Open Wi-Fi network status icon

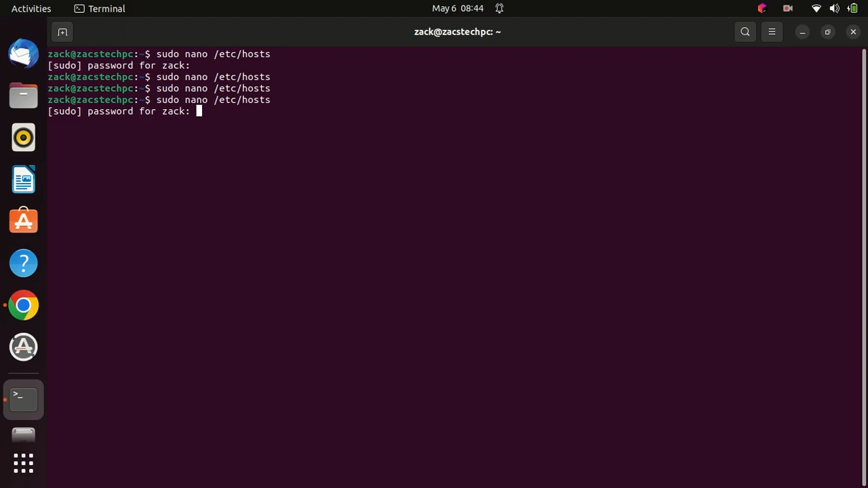pos(816,9)
